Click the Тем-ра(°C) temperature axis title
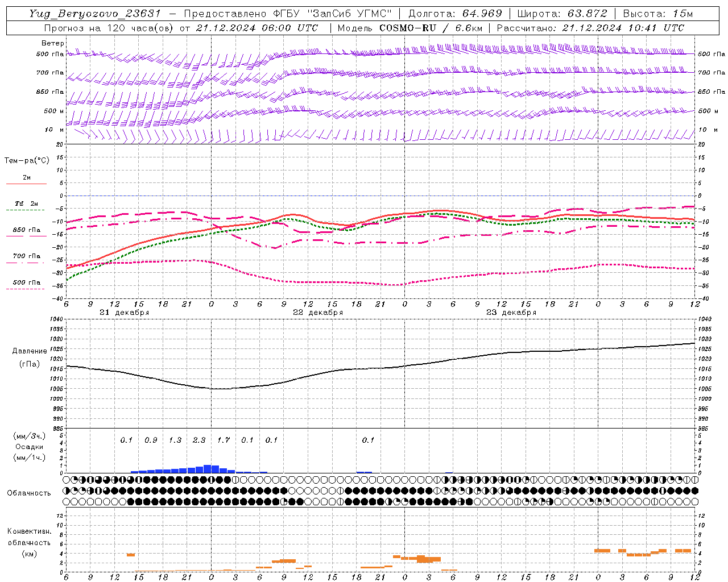 point(27,161)
